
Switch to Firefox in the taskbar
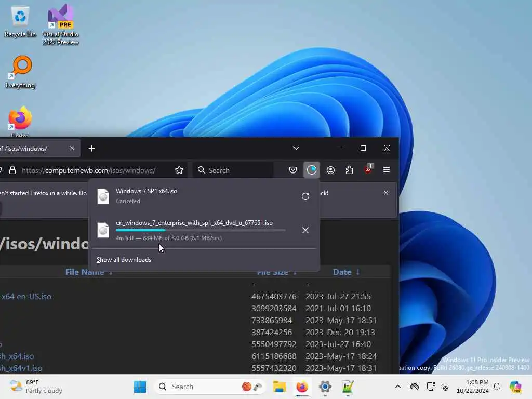302,387
